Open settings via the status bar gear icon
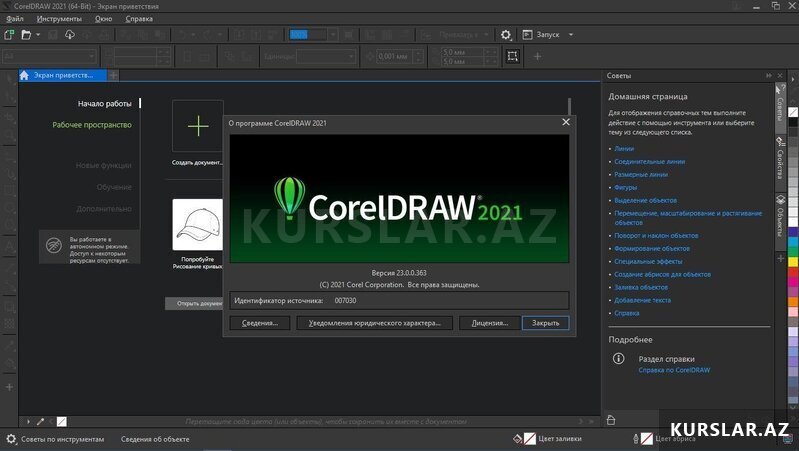Viewport: 799px width, 451px height. (x=11, y=439)
